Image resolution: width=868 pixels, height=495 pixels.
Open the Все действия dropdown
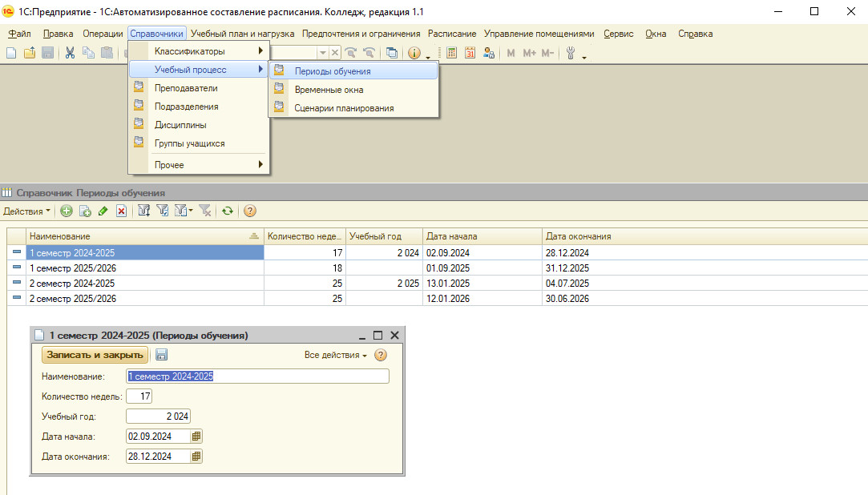[336, 355]
